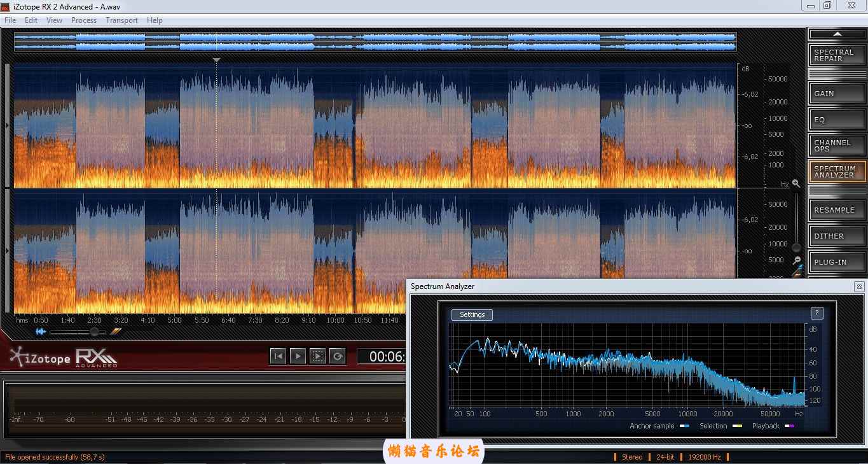Click the waveform icon left of opacity slider
Image resolution: width=868 pixels, height=464 pixels.
[41, 332]
